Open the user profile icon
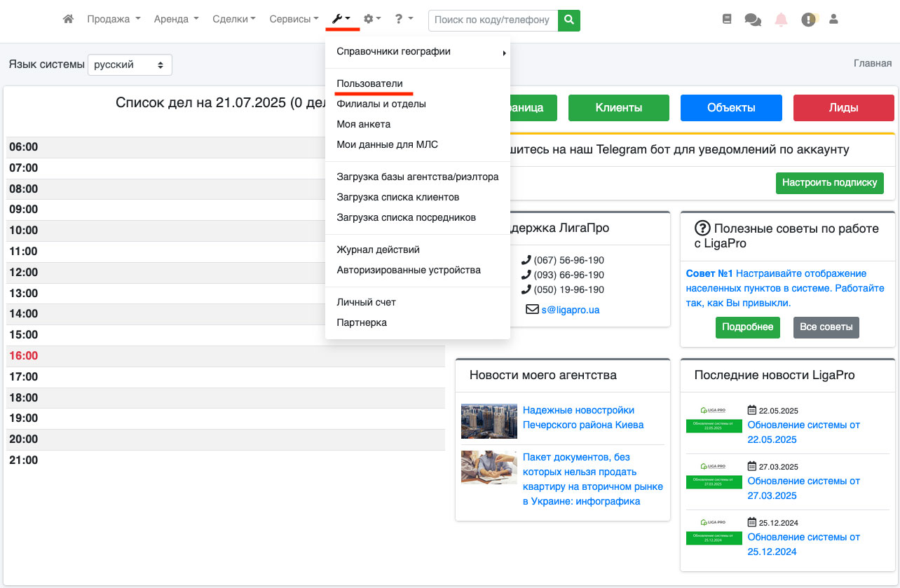The width and height of the screenshot is (900, 588). [833, 20]
